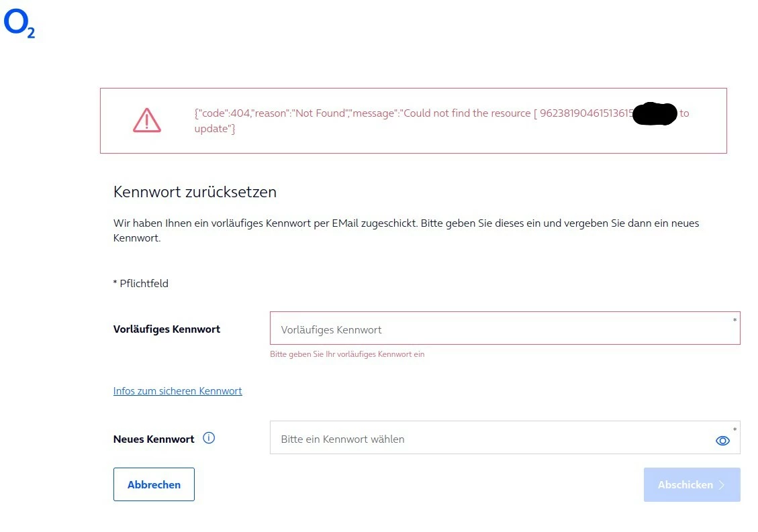Click the red validation hint below the first field
This screenshot has width=758, height=532.
347,354
